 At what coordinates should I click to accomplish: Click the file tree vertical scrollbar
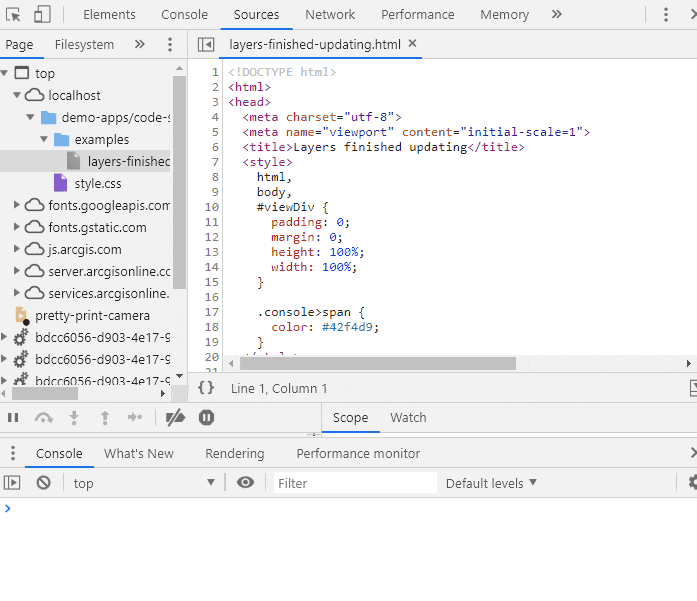[x=179, y=182]
